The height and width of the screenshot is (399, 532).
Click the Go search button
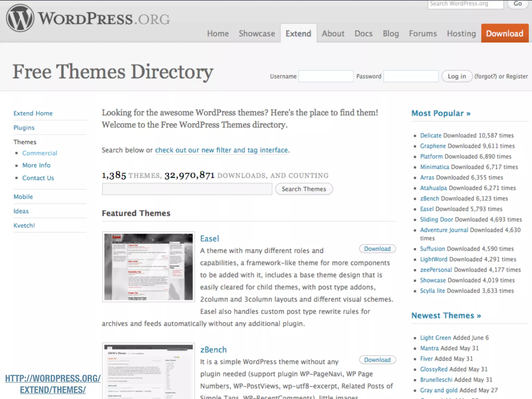pyautogui.click(x=517, y=4)
